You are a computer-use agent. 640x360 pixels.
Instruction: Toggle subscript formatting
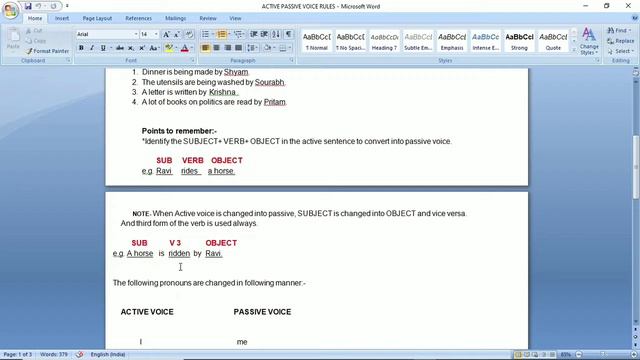pos(131,48)
